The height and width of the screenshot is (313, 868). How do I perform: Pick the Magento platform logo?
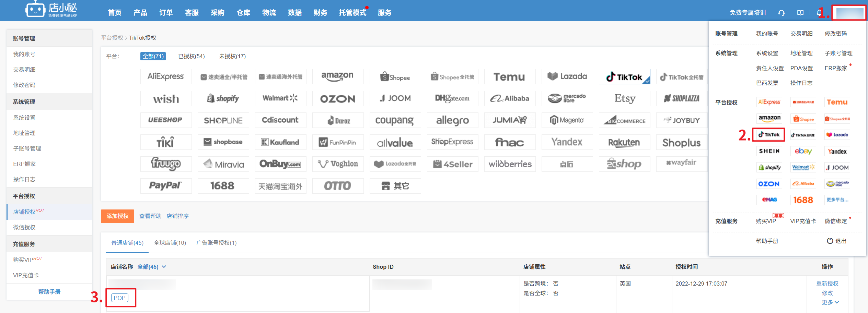click(567, 120)
